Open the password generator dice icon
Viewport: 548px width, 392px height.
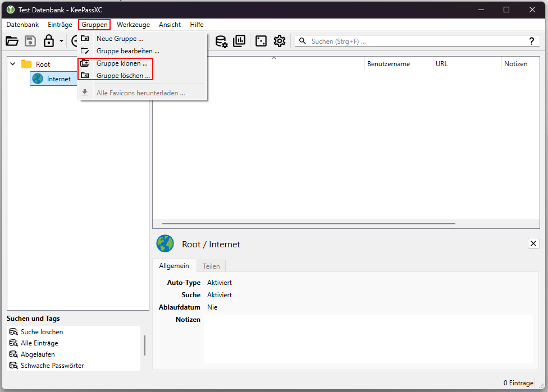coord(261,41)
